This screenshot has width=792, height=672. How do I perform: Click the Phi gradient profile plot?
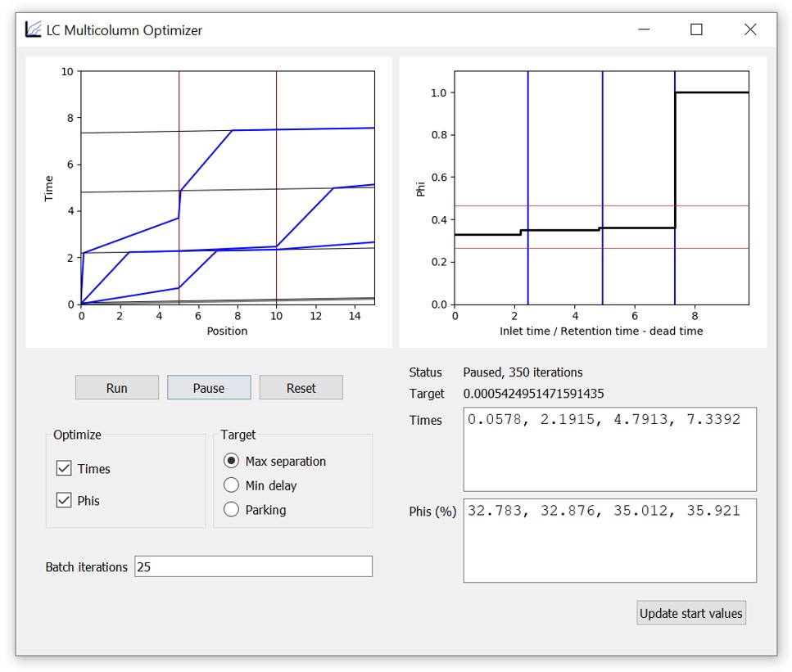[601, 187]
